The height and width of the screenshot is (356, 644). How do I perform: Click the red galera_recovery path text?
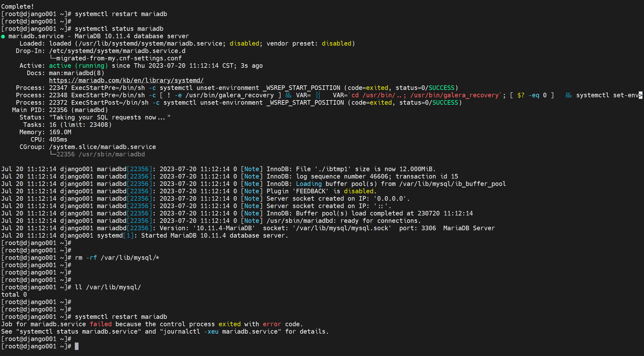[454, 95]
